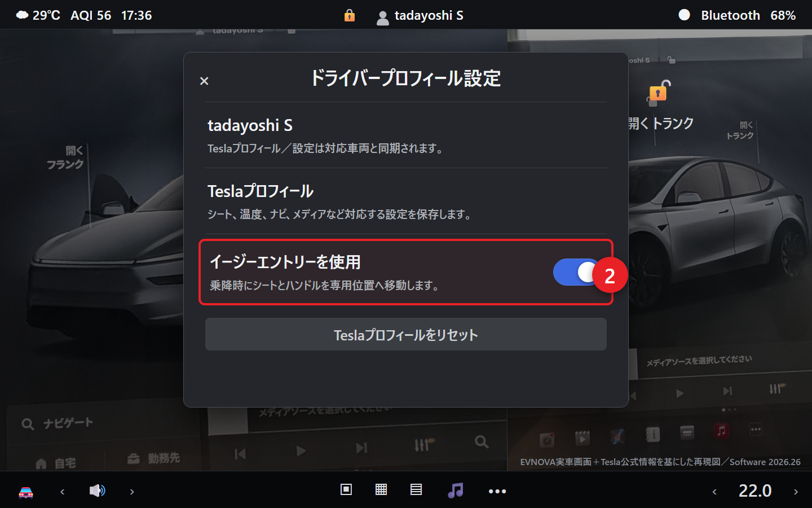Open vehicle controls with the car icon
The width and height of the screenshot is (812, 508).
pyautogui.click(x=26, y=492)
